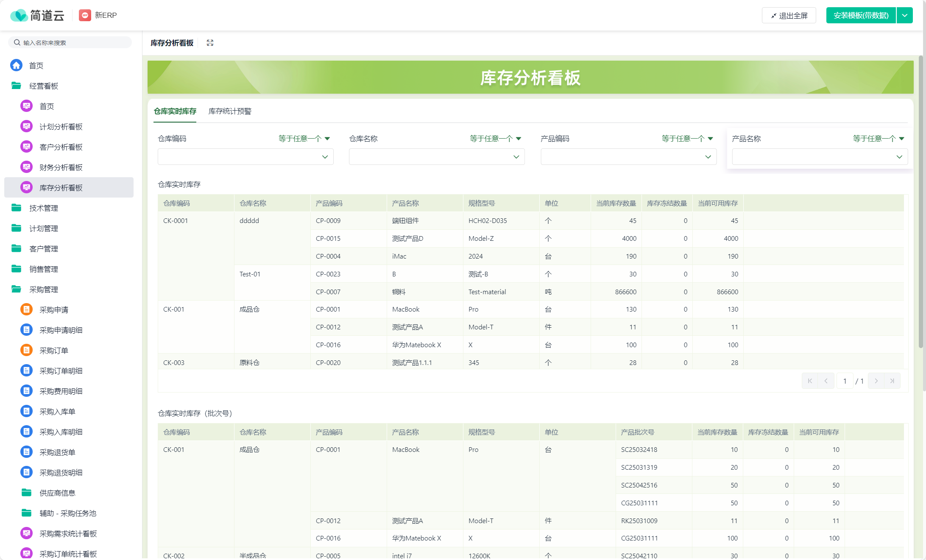
Task: Click the 技术管理 folder icon
Action: tap(16, 208)
